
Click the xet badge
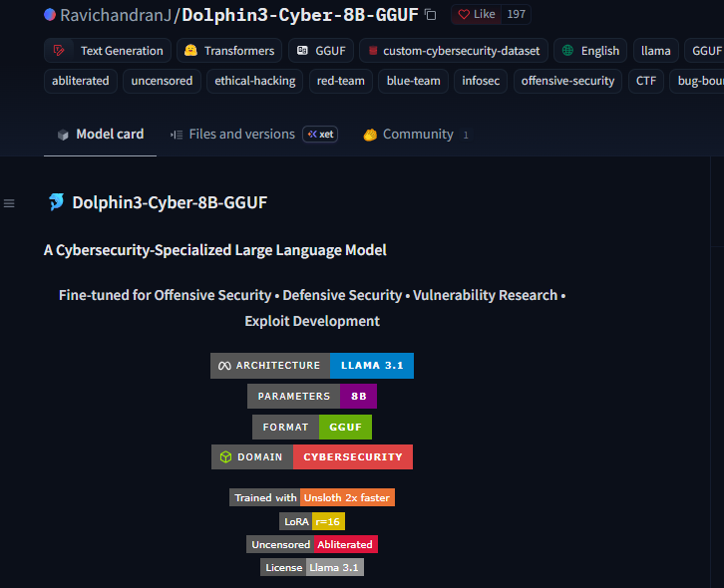[x=320, y=135]
